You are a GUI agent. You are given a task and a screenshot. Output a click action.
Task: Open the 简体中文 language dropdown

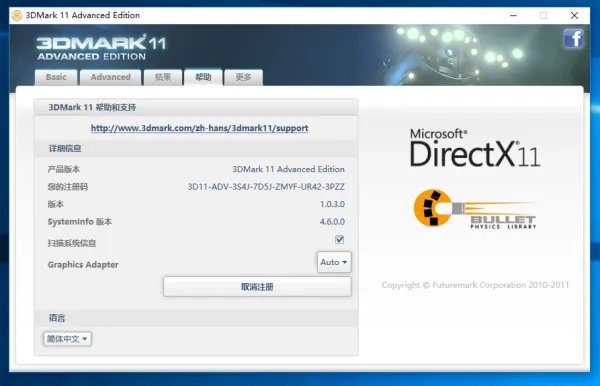tap(67, 339)
